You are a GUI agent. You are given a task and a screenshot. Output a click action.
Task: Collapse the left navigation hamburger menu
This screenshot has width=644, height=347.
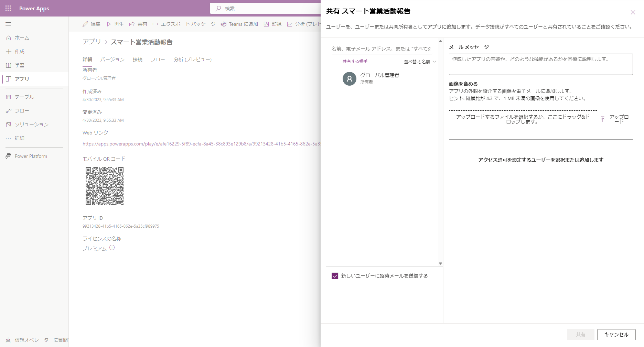coord(8,24)
